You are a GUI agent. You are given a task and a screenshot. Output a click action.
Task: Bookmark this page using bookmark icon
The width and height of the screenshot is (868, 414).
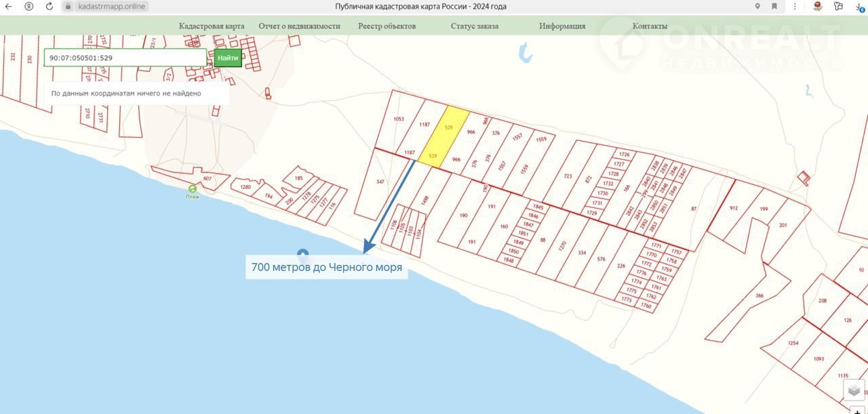[x=774, y=6]
